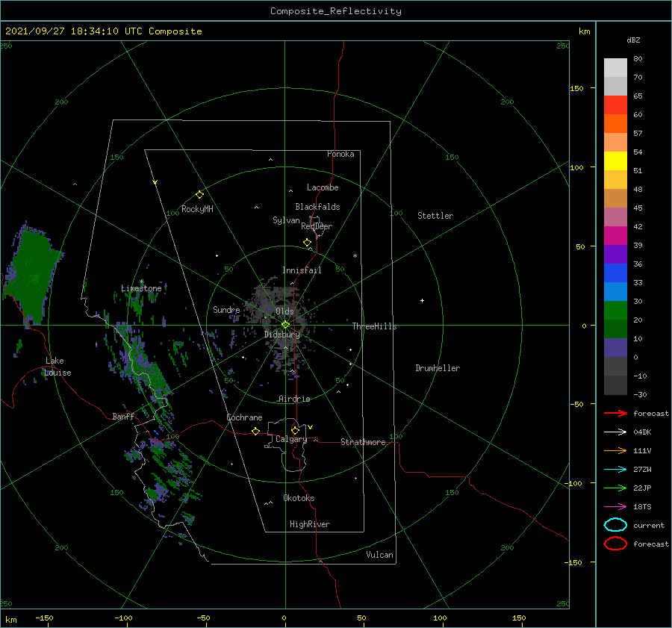672x628 pixels.
Task: Click the Banff label
Action: click(123, 416)
